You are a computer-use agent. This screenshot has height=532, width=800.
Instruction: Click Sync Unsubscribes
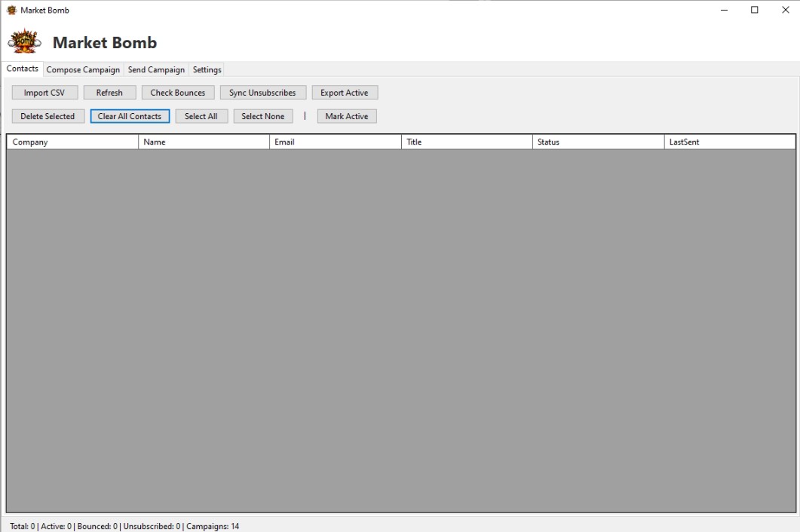point(262,92)
